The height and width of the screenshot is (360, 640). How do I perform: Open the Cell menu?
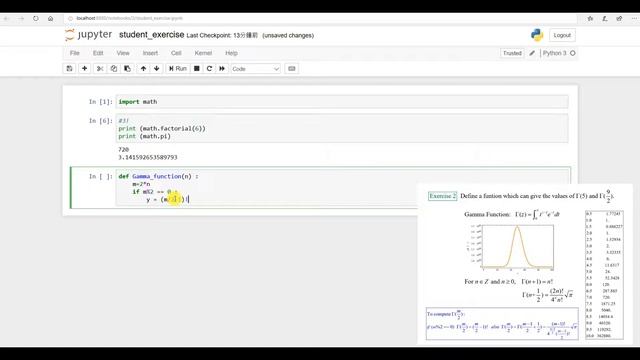click(x=176, y=53)
